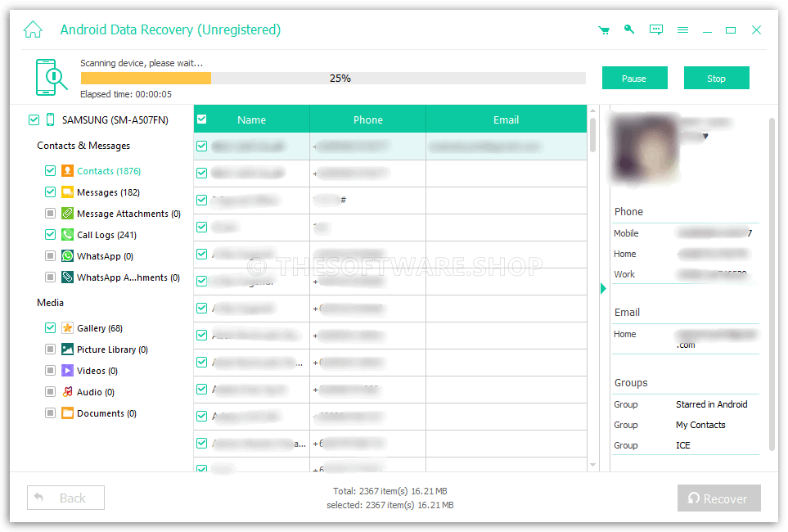
Task: Select Contacts (1876) in the sidebar
Action: 109,171
